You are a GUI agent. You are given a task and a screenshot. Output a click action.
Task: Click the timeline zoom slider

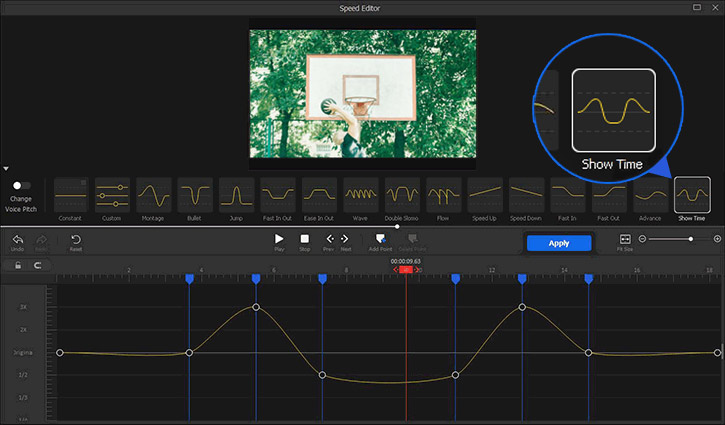click(690, 239)
